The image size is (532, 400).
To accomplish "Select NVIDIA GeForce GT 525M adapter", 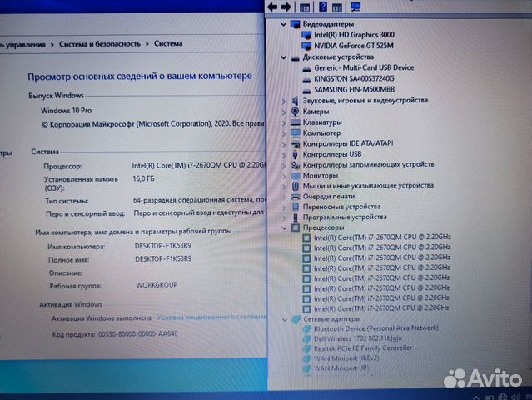I will 354,46.
